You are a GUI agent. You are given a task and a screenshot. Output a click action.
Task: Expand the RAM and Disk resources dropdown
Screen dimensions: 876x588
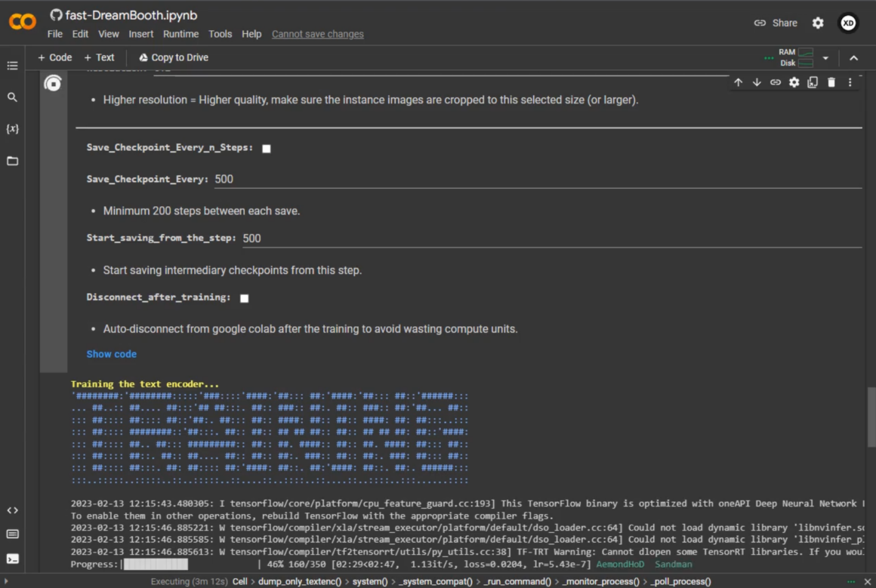[x=825, y=58]
